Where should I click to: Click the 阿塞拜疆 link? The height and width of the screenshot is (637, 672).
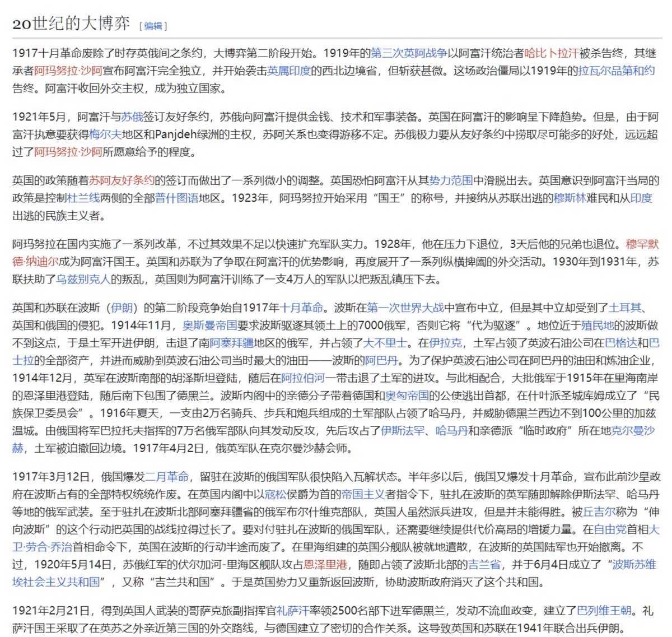pyautogui.click(x=232, y=342)
